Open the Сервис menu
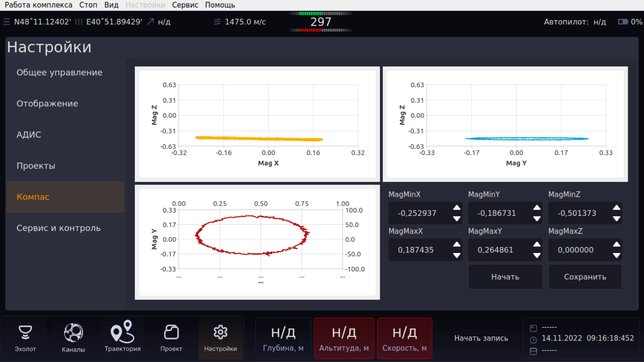This screenshot has width=644, height=362. click(x=185, y=5)
